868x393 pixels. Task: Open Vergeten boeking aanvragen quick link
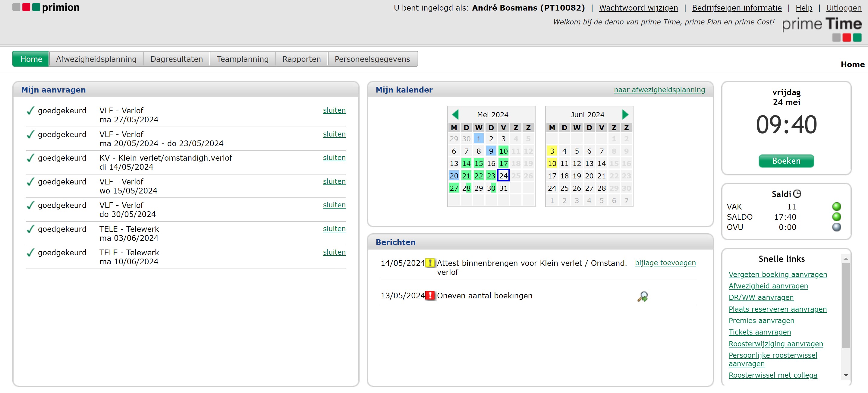pos(777,274)
